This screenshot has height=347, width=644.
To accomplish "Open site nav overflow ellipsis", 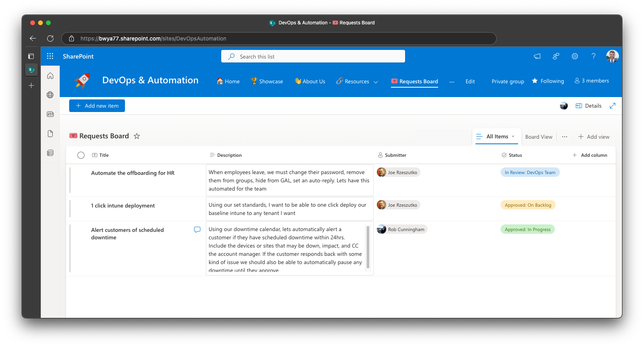I will click(452, 82).
